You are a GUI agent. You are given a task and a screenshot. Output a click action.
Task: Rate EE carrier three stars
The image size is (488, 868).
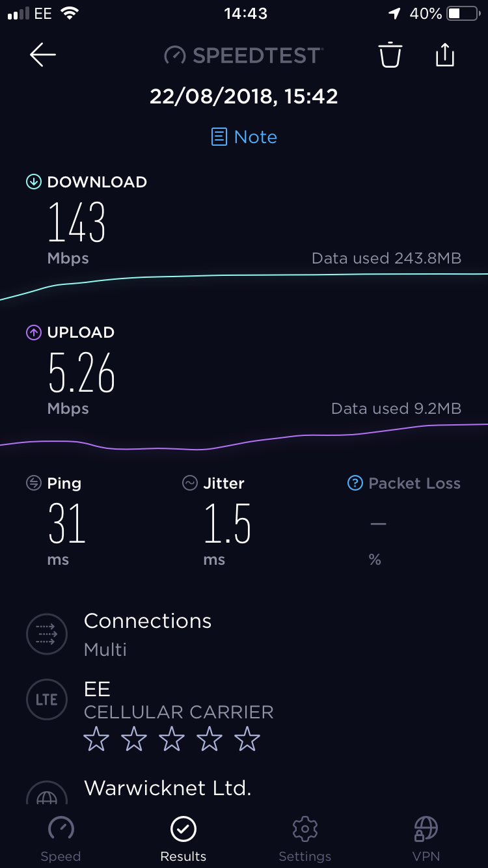tap(172, 740)
